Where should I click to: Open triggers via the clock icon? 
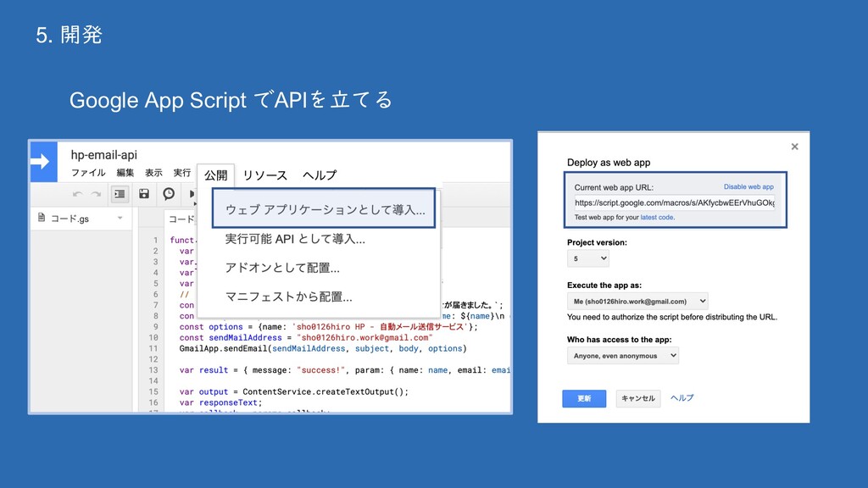coord(169,194)
